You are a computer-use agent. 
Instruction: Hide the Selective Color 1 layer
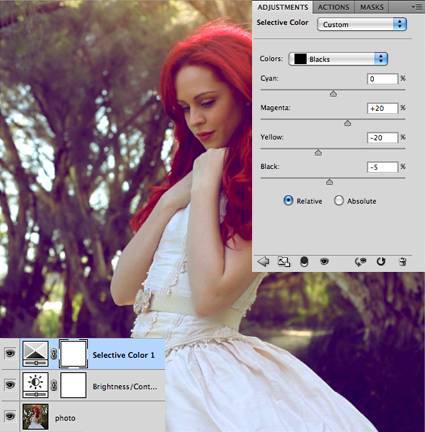click(10, 353)
